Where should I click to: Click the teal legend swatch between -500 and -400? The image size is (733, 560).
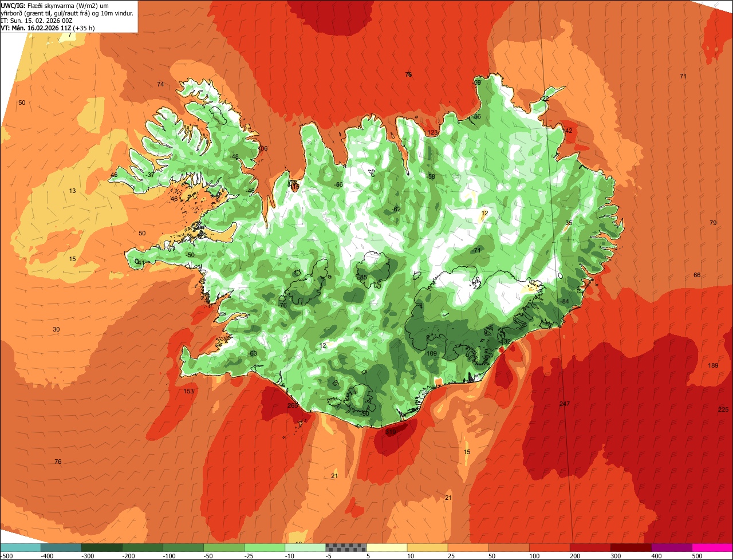pos(20,547)
